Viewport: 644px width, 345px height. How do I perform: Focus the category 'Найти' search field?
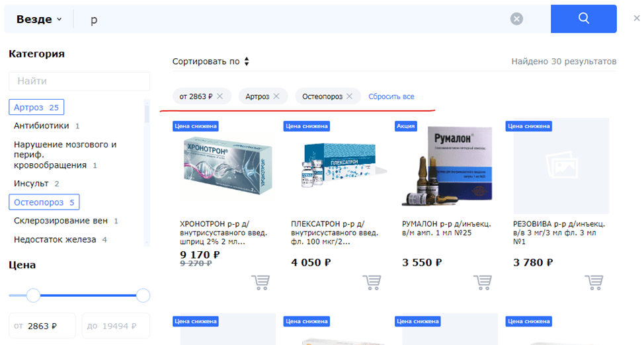click(x=79, y=81)
